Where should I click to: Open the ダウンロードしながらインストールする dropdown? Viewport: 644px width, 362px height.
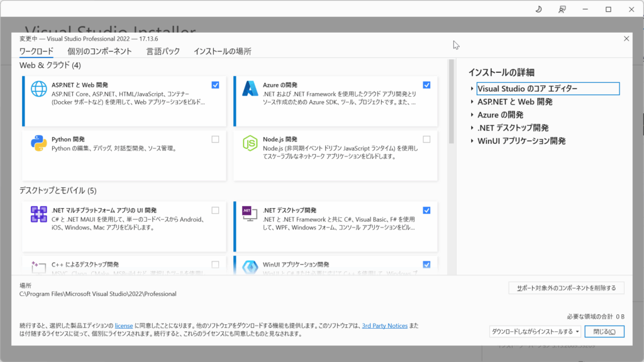point(535,332)
